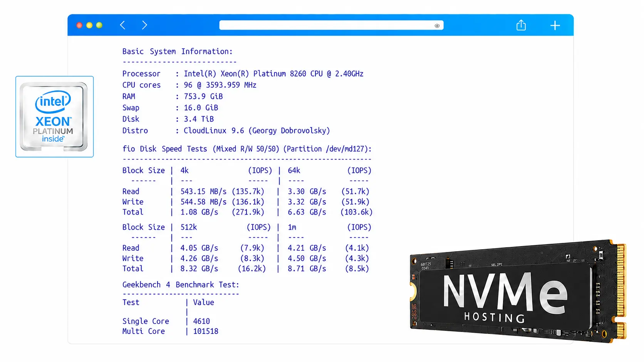
Task: Click the 512k Total value '8.32 GB/s'
Action: pyautogui.click(x=199, y=269)
